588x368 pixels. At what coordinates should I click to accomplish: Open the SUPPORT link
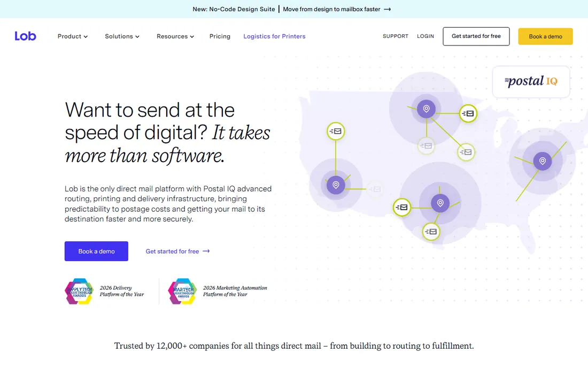click(x=396, y=36)
